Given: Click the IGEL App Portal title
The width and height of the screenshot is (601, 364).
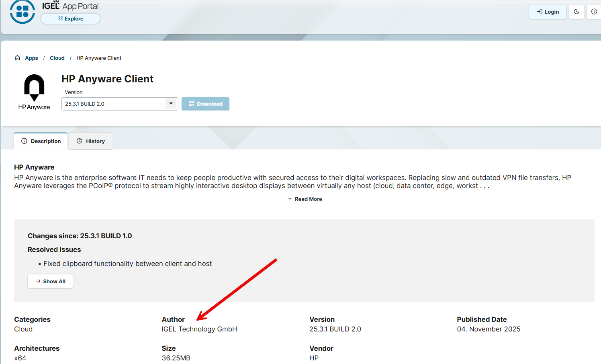Looking at the screenshot, I should [x=70, y=6].
